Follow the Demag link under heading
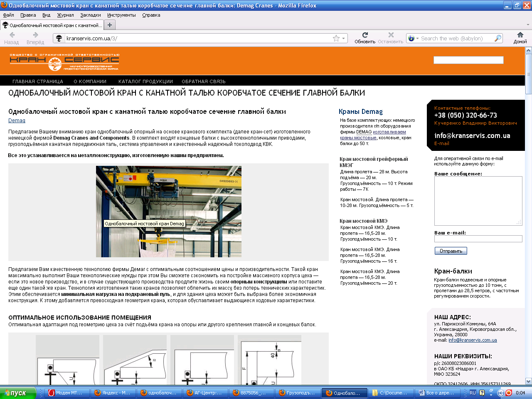Viewport: 532px width, 399px height. pyautogui.click(x=17, y=121)
